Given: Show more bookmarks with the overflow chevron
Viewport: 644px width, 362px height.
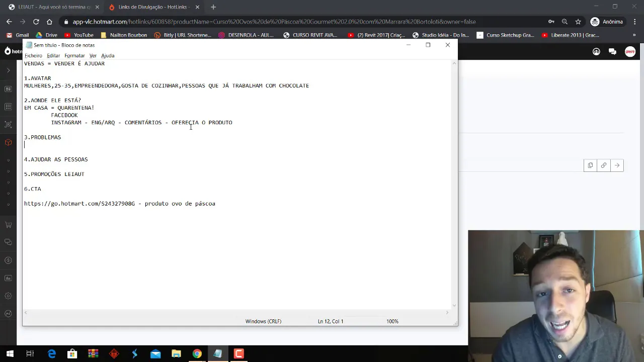Looking at the screenshot, I should pos(634,35).
